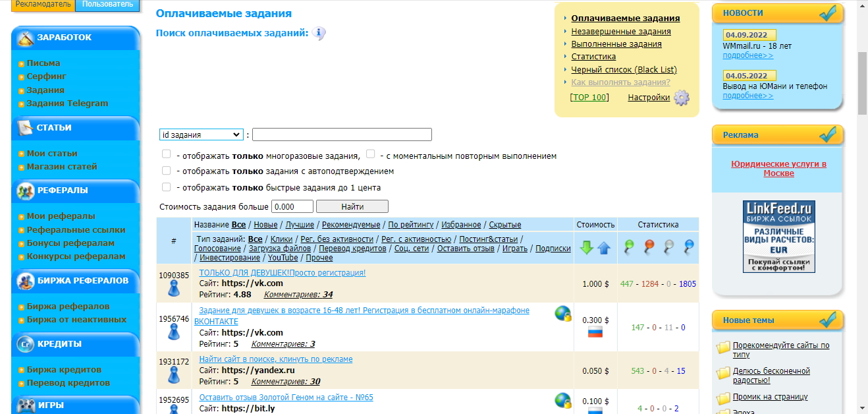Image resolution: width=868 pixels, height=414 pixels.
Task: Check only tasks with auto-confirmation
Action: (x=167, y=170)
